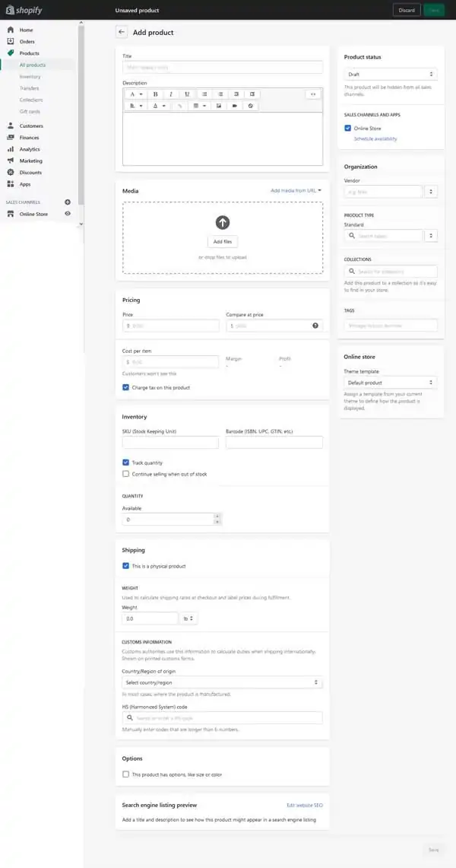Viewport: 456px width, 868px height.
Task: Click the upload arrow icon in Media
Action: [222, 223]
